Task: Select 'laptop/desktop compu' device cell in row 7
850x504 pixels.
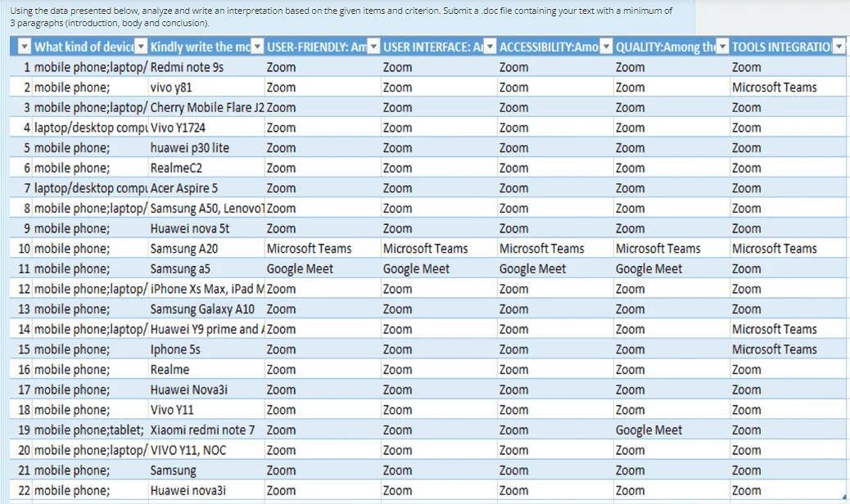Action: 91,188
